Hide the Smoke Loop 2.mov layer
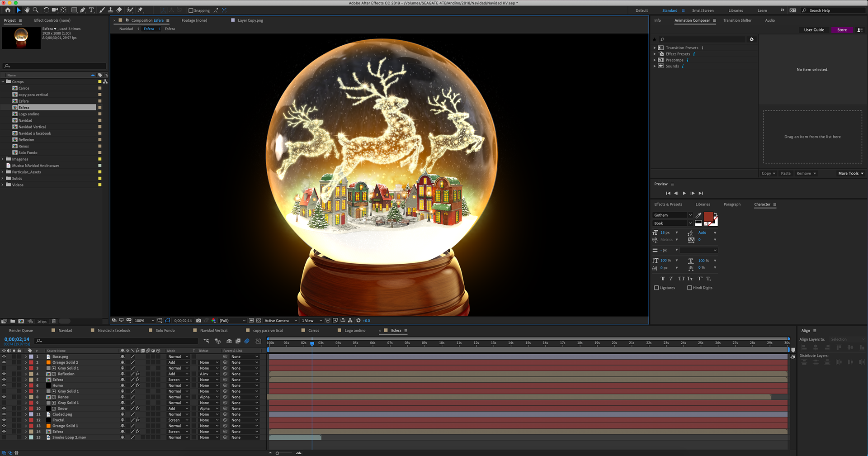The width and height of the screenshot is (868, 456). tap(4, 437)
